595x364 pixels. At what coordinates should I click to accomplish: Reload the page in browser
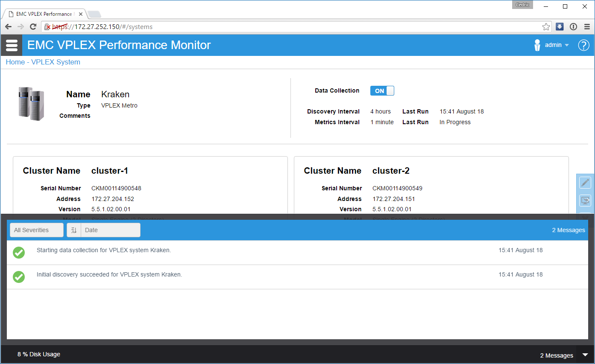33,27
